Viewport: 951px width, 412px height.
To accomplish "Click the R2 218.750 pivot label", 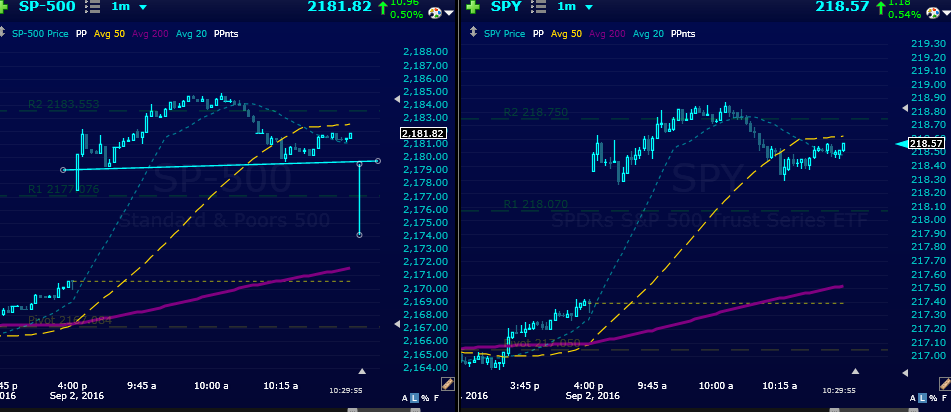I will coord(536,112).
